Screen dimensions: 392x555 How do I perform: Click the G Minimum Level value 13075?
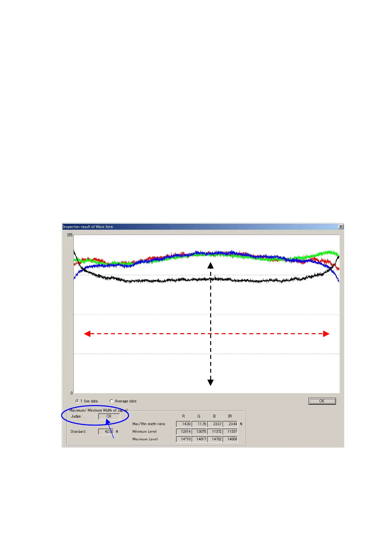[x=199, y=431]
